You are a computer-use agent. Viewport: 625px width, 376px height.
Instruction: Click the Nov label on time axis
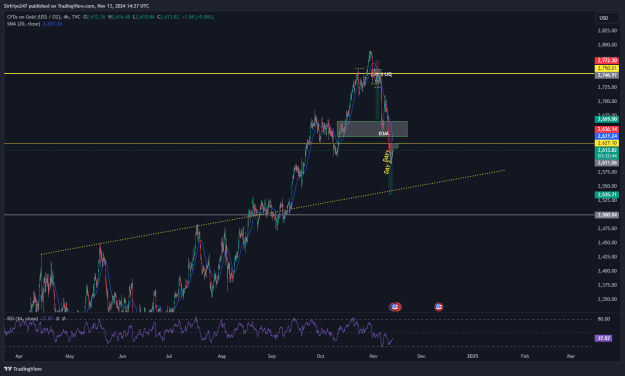pyautogui.click(x=373, y=356)
